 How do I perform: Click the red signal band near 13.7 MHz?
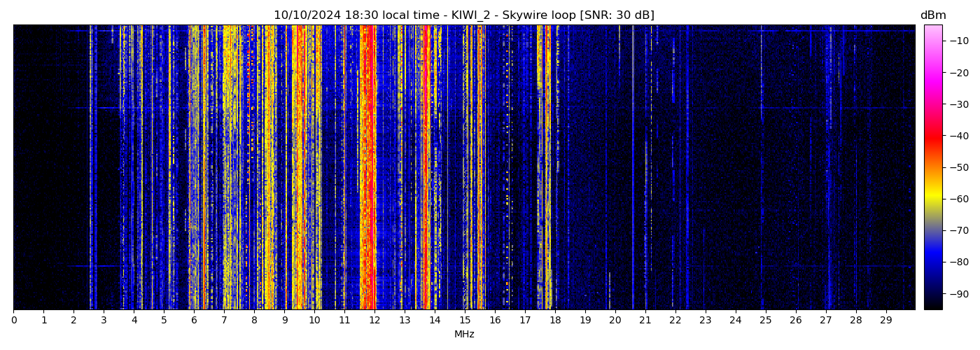point(426,168)
